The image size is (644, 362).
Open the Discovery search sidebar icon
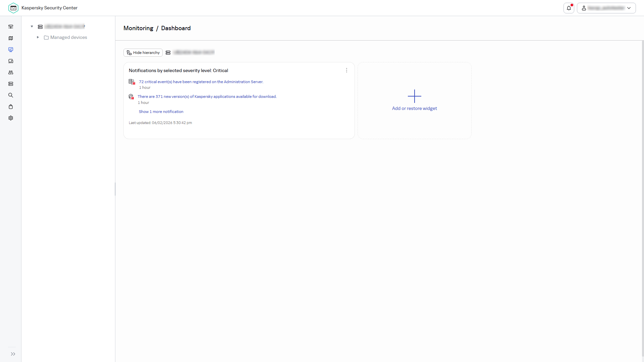point(11,95)
